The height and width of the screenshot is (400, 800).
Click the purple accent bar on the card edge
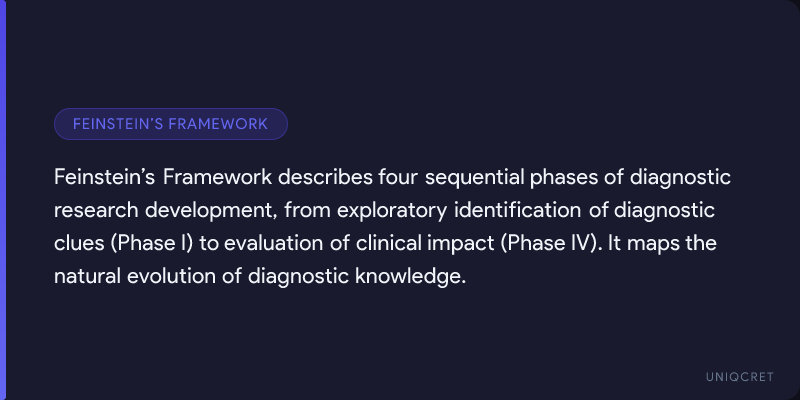(x=3, y=200)
